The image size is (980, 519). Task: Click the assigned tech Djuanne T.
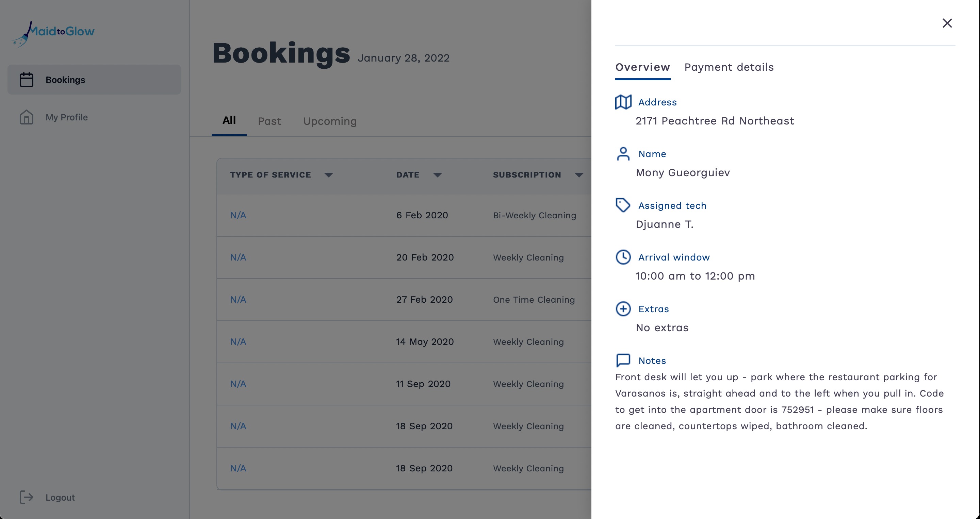[x=665, y=225]
